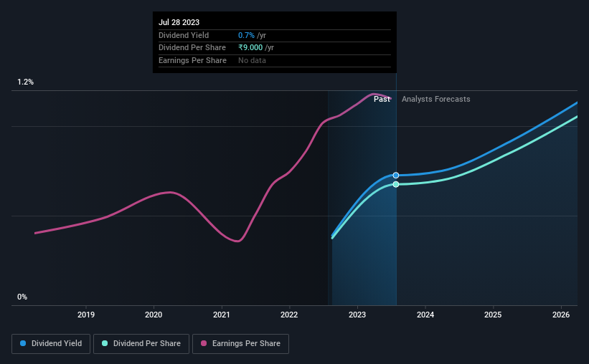Click the 2026 x-axis label
Screen dimensions: 589x364
click(561, 315)
